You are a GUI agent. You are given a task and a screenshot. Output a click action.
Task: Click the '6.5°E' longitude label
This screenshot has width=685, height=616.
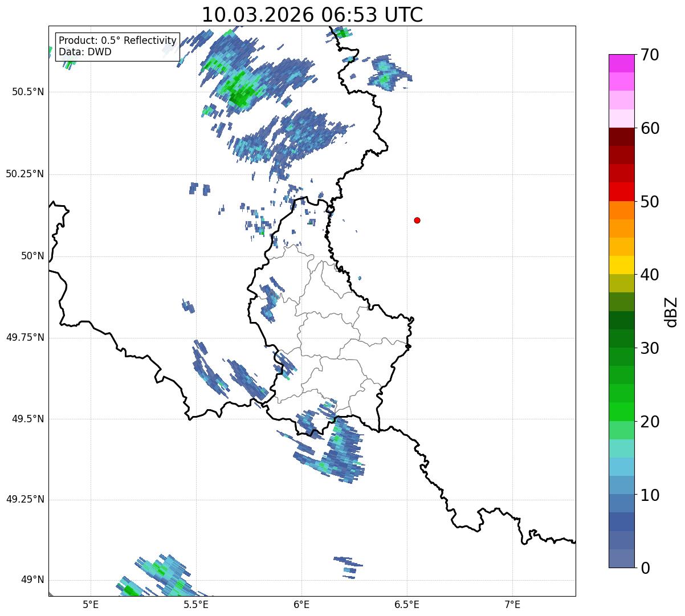coord(407,604)
